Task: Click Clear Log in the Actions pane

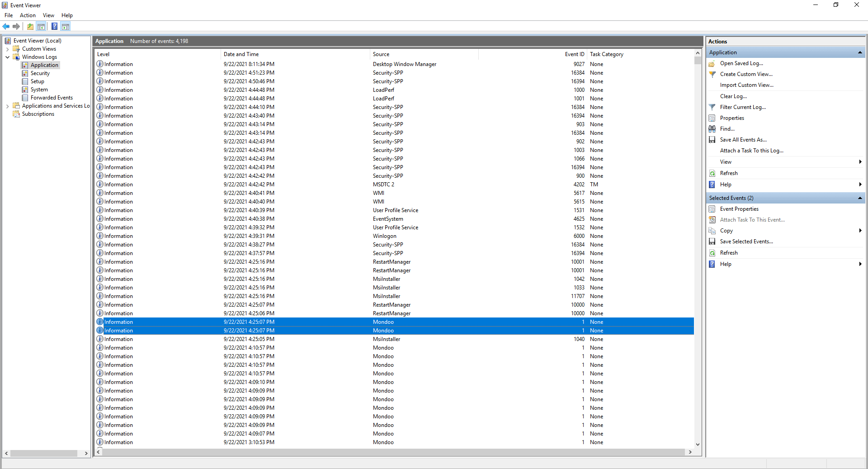Action: pos(733,96)
